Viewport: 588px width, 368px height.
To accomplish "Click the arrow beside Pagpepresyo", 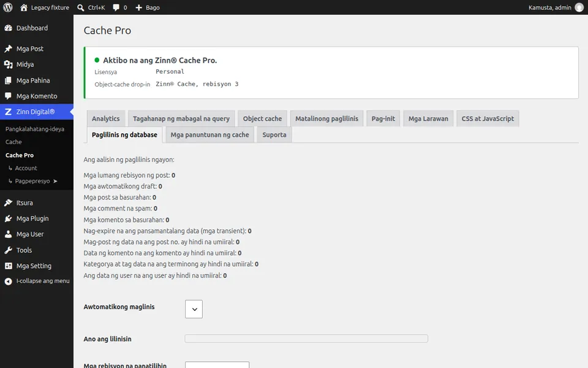I will tap(55, 181).
